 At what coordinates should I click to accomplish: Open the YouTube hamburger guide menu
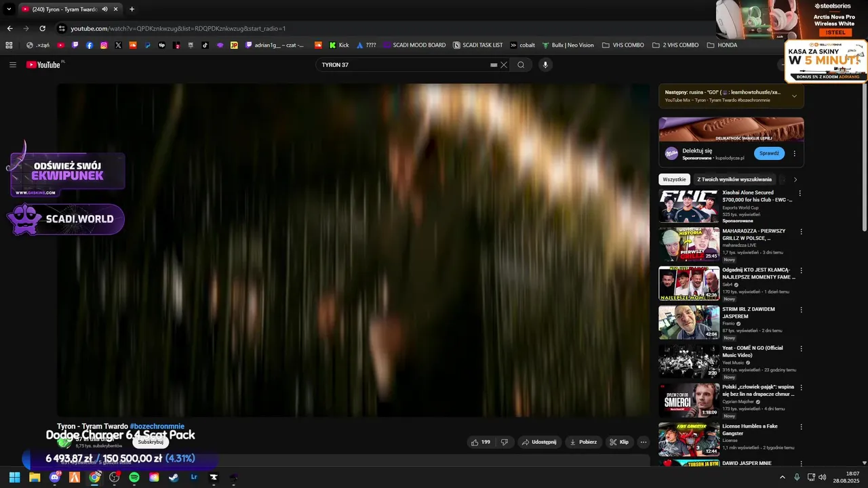tap(13, 65)
